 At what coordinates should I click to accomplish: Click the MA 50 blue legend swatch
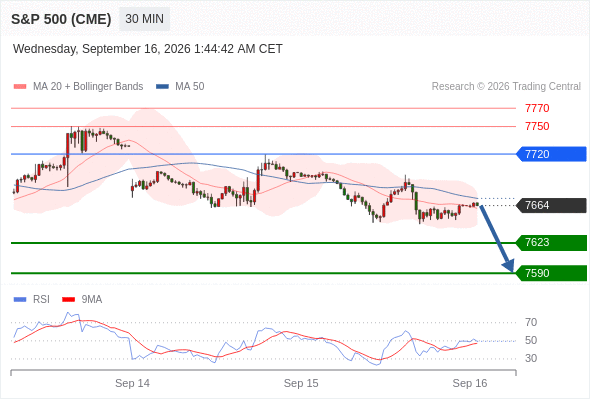point(163,87)
